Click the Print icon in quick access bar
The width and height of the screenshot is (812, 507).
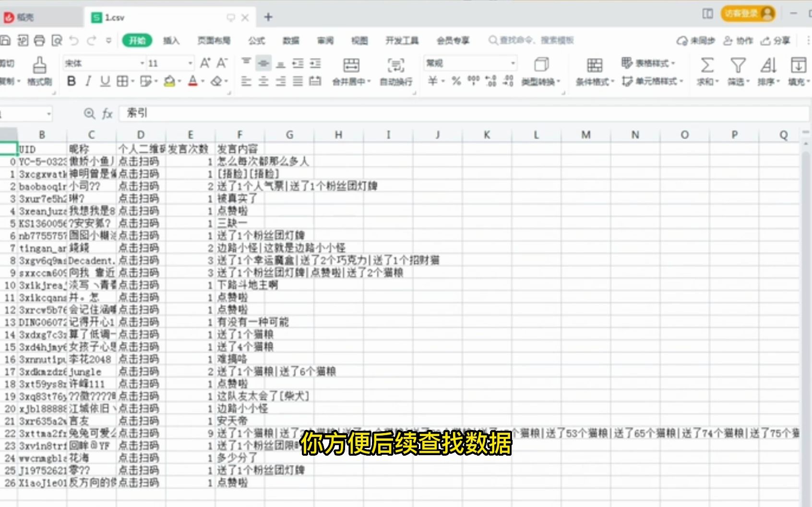click(x=40, y=41)
